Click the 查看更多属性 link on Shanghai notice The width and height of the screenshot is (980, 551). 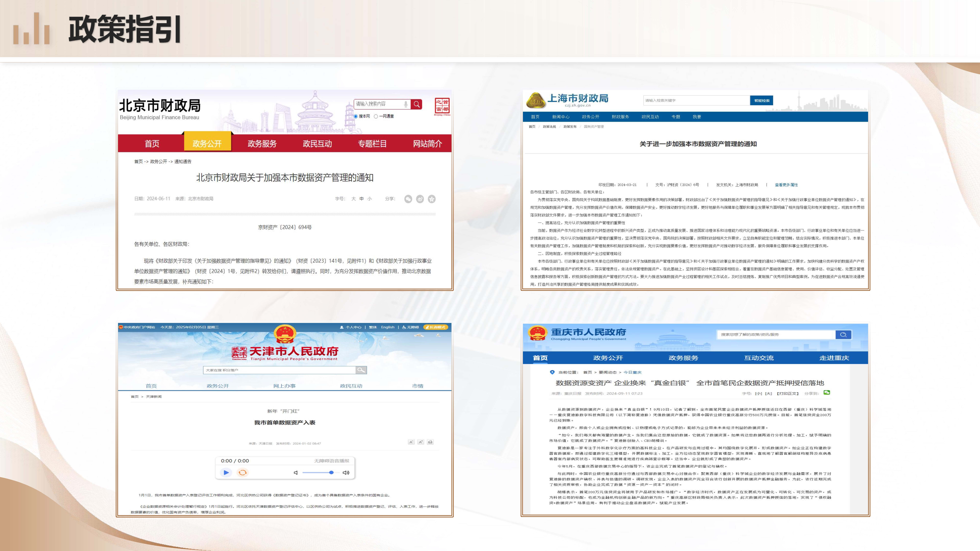(x=786, y=185)
